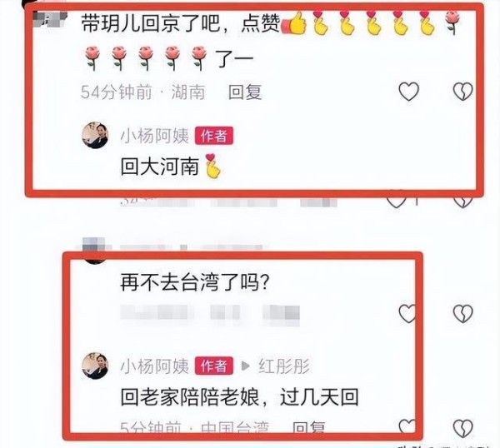
Task: Tap 回复 next to 中国台湾
Action: 308,426
